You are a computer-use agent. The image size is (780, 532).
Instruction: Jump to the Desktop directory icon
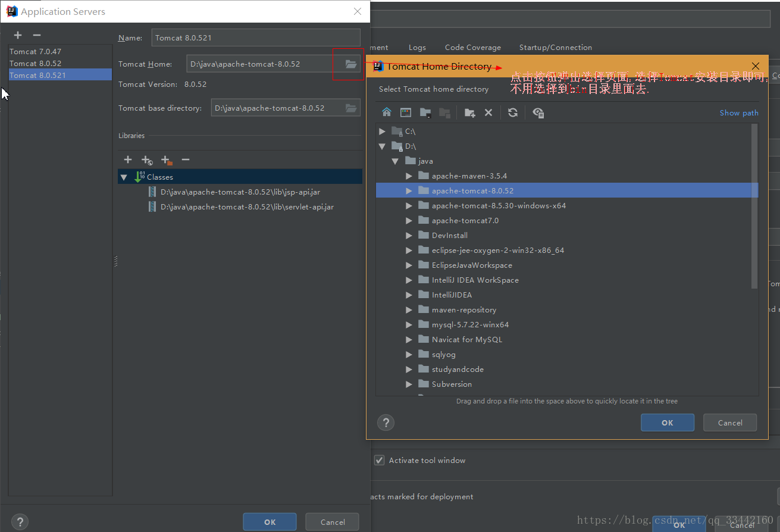click(406, 112)
